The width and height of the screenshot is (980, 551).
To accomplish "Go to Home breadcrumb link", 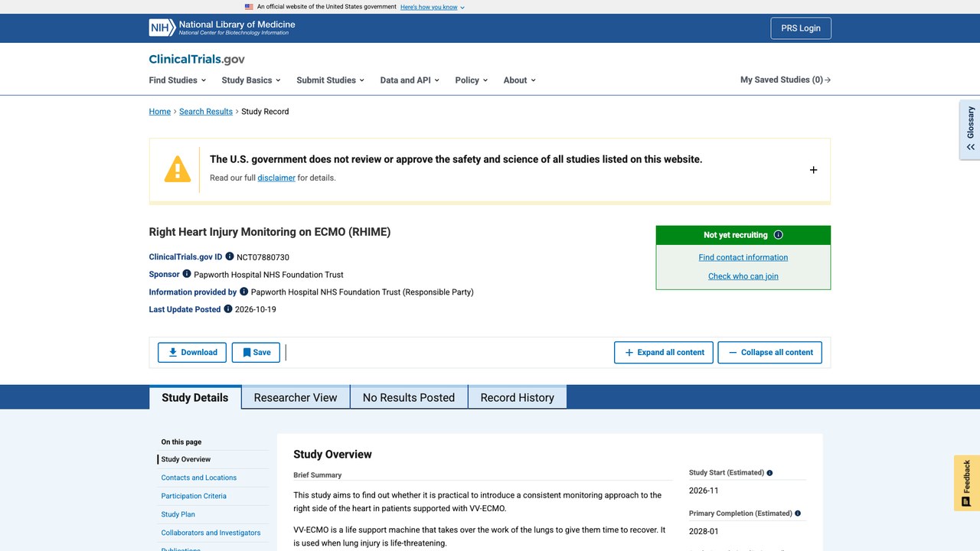I will click(160, 111).
